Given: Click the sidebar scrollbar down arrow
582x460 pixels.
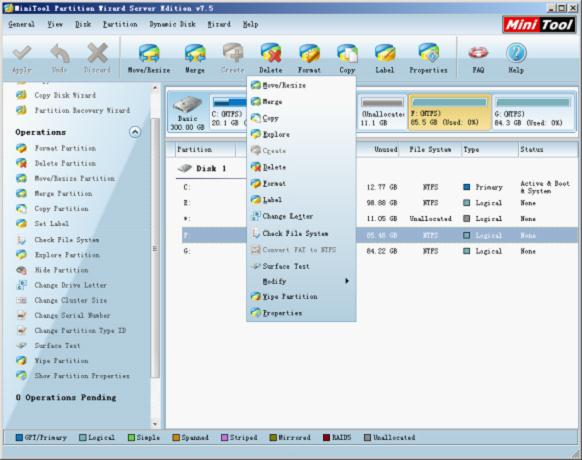Looking at the screenshot, I should point(155,424).
